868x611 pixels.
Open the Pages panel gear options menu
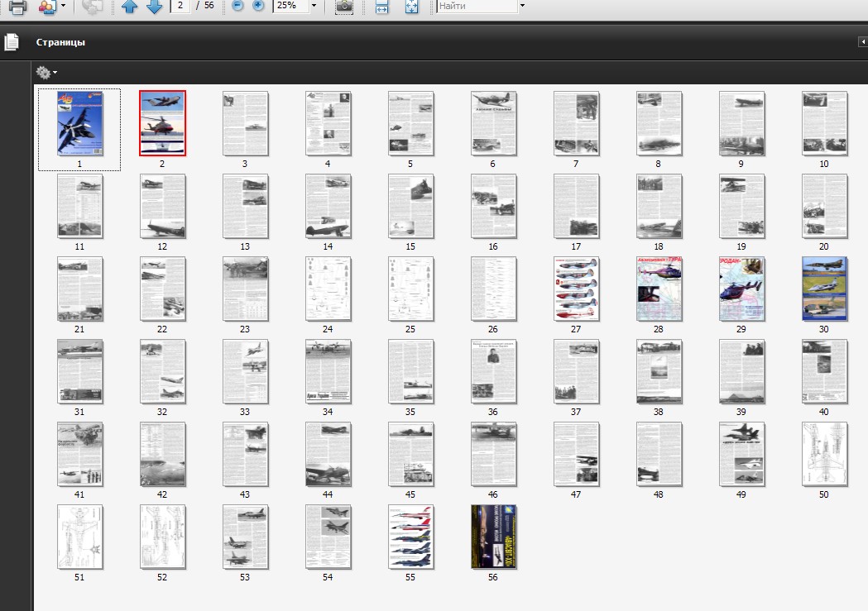point(46,73)
